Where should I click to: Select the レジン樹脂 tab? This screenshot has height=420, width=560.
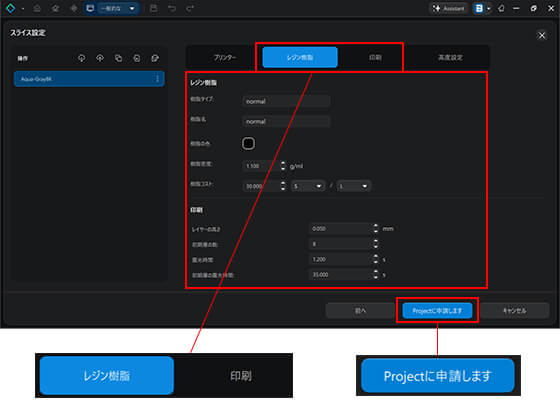(x=300, y=57)
